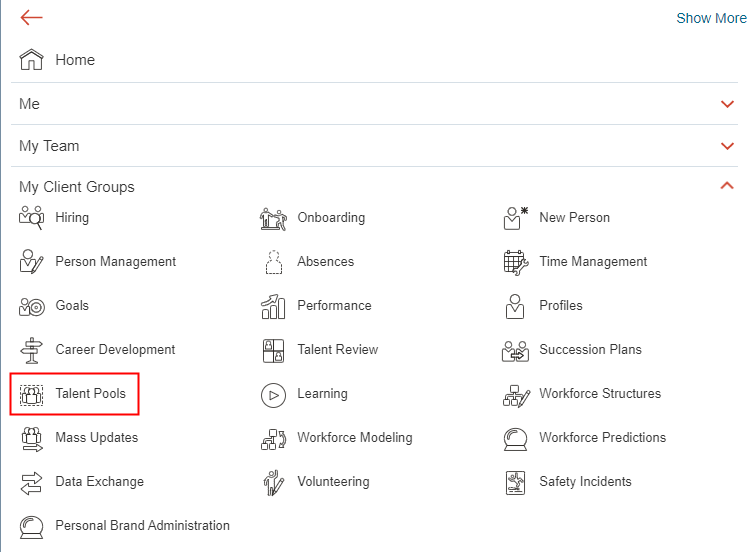This screenshot has height=552, width=748.
Task: Select the My Team menu heading
Action: coord(49,146)
